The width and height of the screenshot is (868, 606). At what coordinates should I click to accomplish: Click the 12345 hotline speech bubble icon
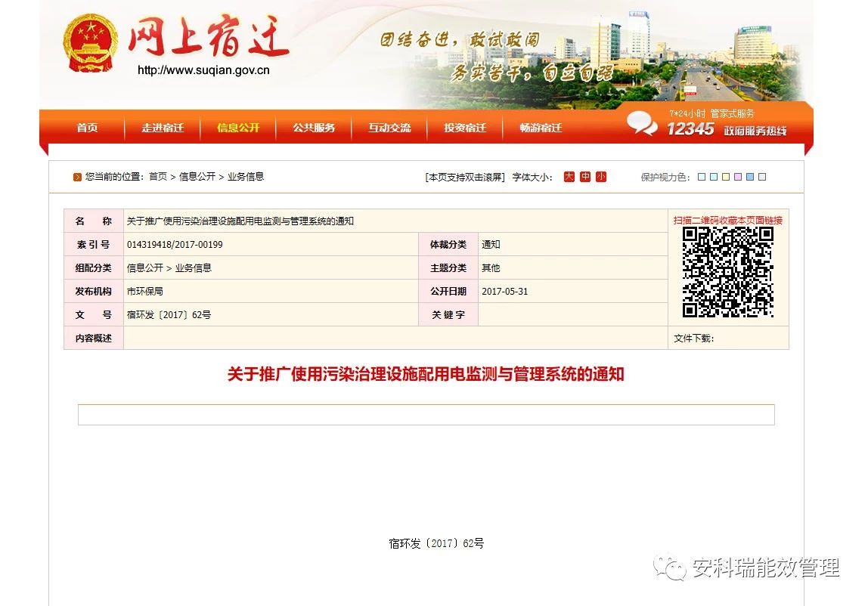pyautogui.click(x=642, y=123)
